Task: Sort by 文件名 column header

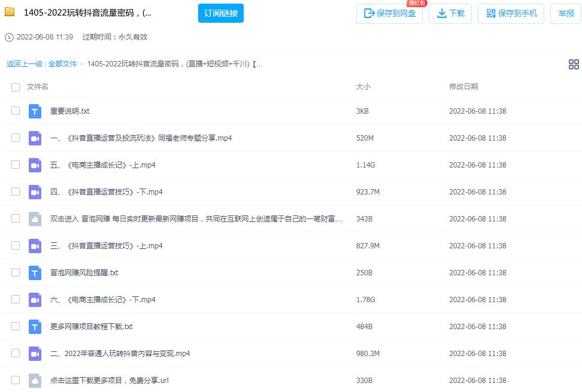Action: [x=38, y=87]
